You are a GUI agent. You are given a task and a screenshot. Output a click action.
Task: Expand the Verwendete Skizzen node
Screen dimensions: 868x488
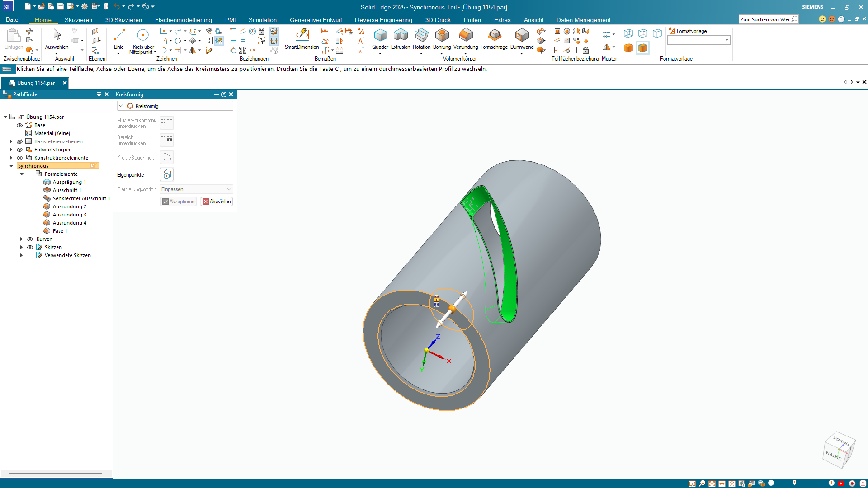[x=22, y=255]
